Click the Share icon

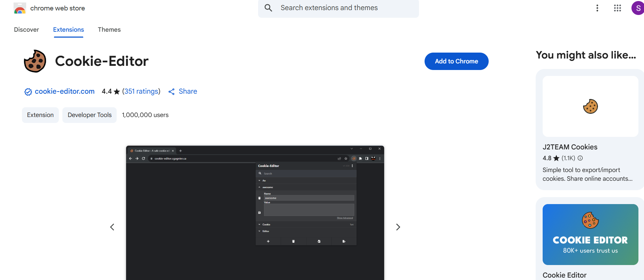(171, 92)
